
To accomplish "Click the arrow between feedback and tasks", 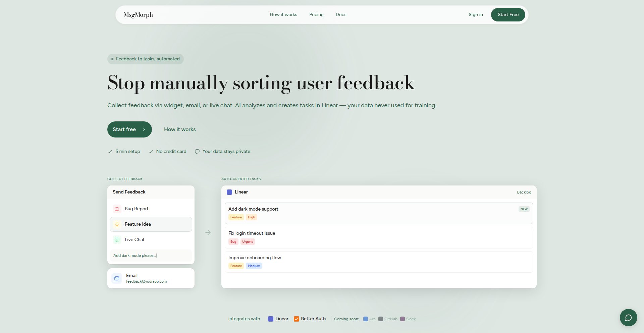I will [x=208, y=232].
